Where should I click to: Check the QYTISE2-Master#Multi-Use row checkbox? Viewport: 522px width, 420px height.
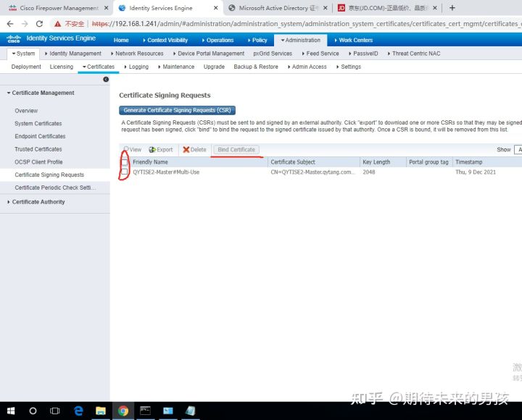tap(125, 172)
